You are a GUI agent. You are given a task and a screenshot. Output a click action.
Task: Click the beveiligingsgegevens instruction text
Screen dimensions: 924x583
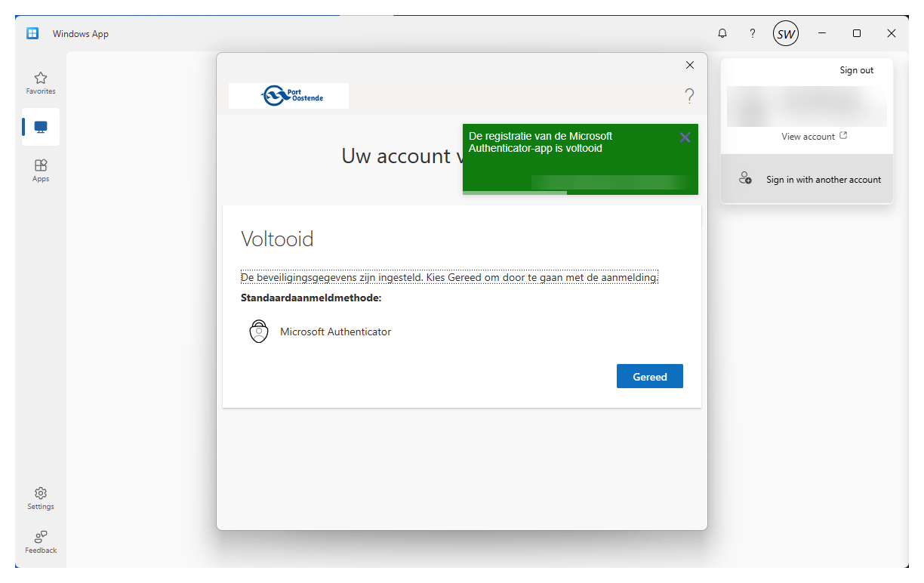click(449, 277)
